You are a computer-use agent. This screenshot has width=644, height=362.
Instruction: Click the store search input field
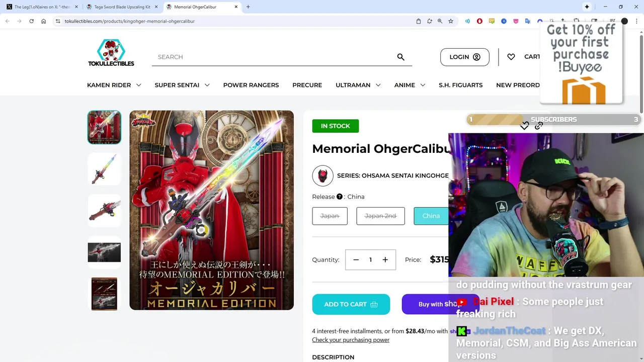pyautogui.click(x=274, y=57)
